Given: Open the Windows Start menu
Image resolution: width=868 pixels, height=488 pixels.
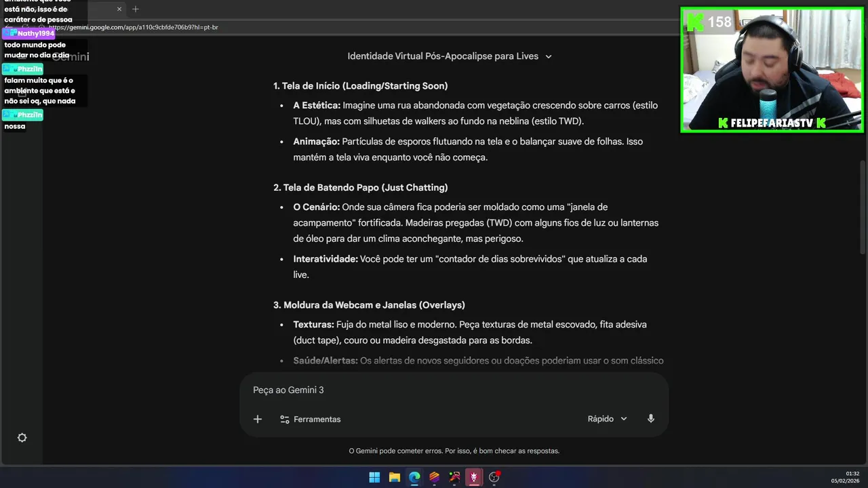Looking at the screenshot, I should 374,477.
